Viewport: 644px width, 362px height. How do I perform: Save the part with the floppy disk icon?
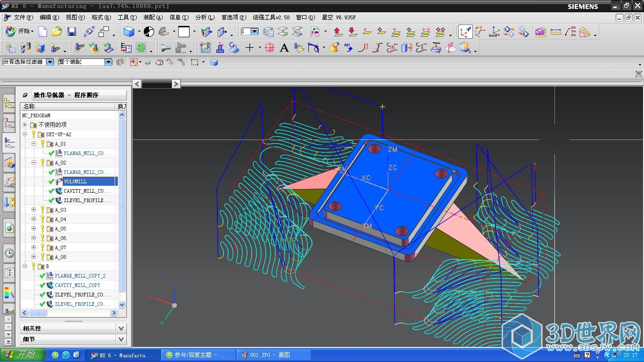click(72, 32)
